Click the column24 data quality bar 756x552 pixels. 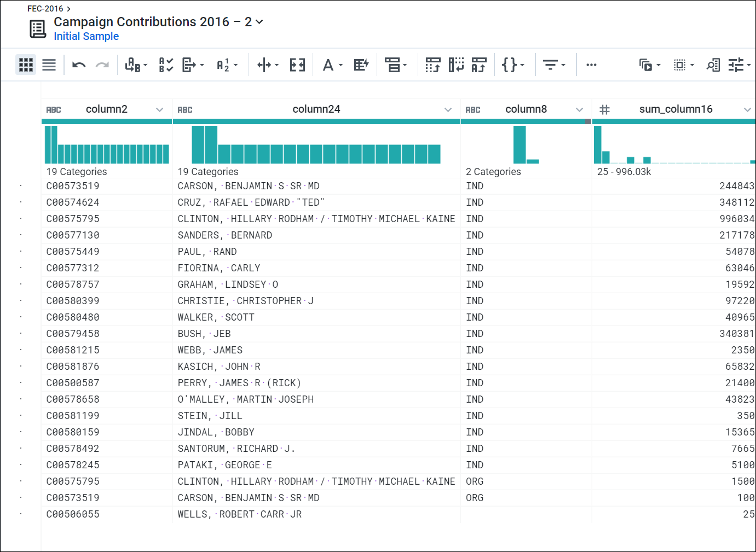click(x=316, y=121)
